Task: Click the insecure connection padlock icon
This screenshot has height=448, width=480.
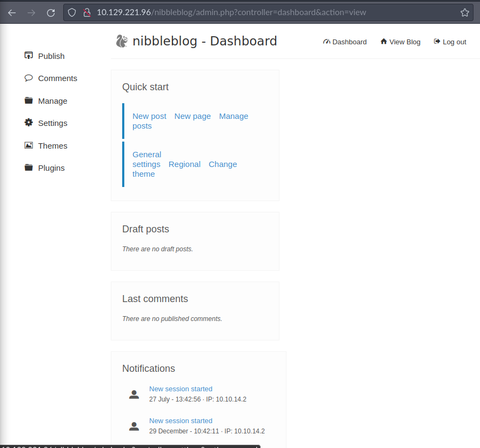Action: tap(87, 12)
